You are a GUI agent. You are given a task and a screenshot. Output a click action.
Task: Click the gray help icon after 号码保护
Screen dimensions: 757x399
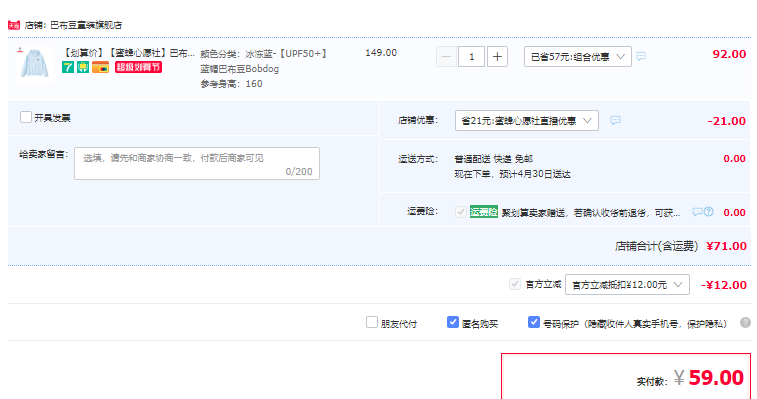(x=745, y=323)
